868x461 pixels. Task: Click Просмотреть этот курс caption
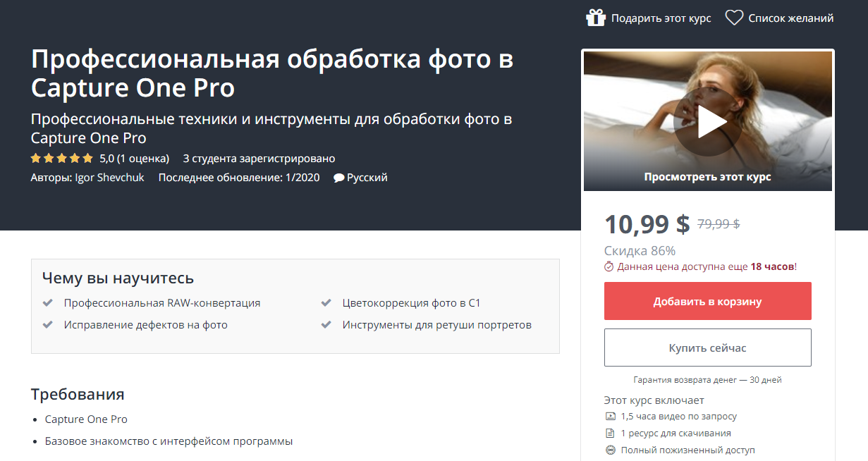(x=708, y=177)
